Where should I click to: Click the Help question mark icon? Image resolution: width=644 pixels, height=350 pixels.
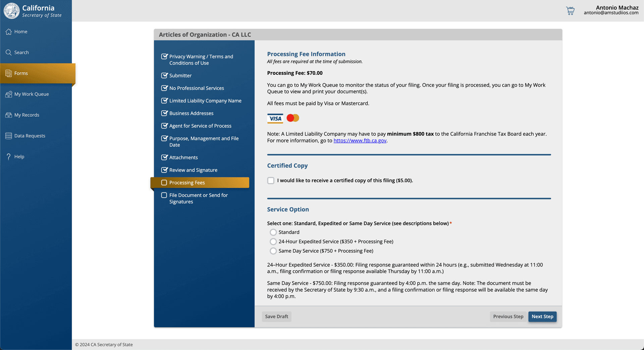click(x=8, y=156)
